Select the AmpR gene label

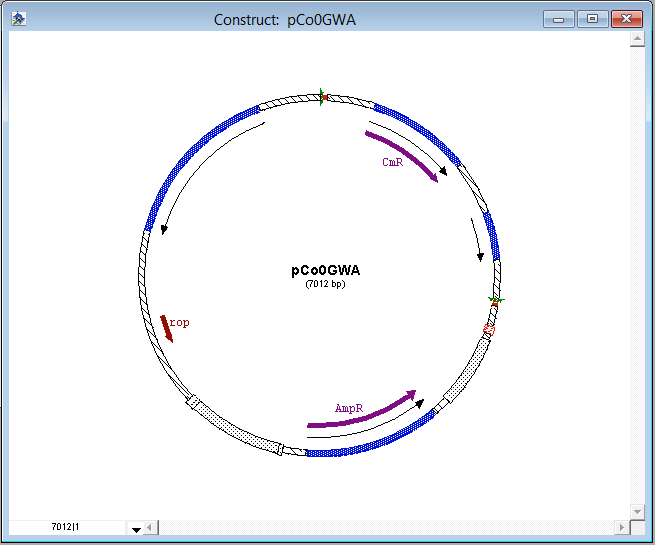[x=349, y=408]
